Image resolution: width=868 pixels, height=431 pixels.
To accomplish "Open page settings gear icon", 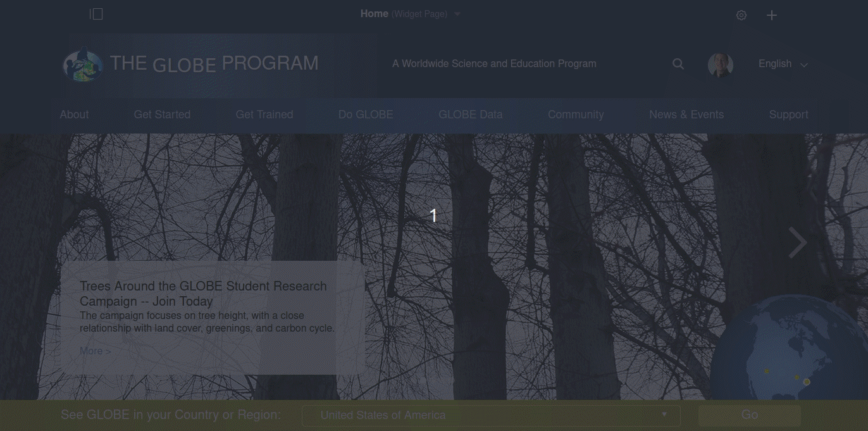I will 741,15.
